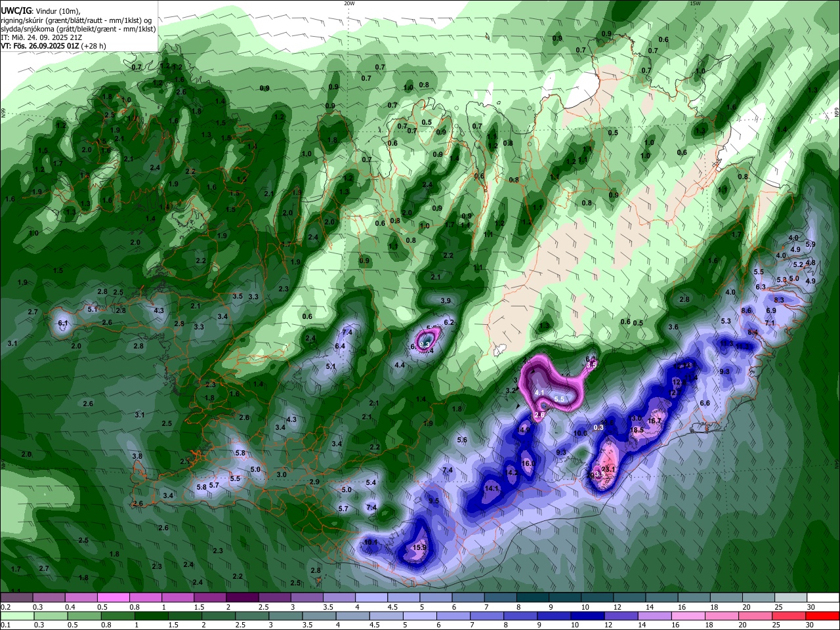Click the '7.1' value on the map
This screenshot has width=840, height=630.
coord(770,323)
